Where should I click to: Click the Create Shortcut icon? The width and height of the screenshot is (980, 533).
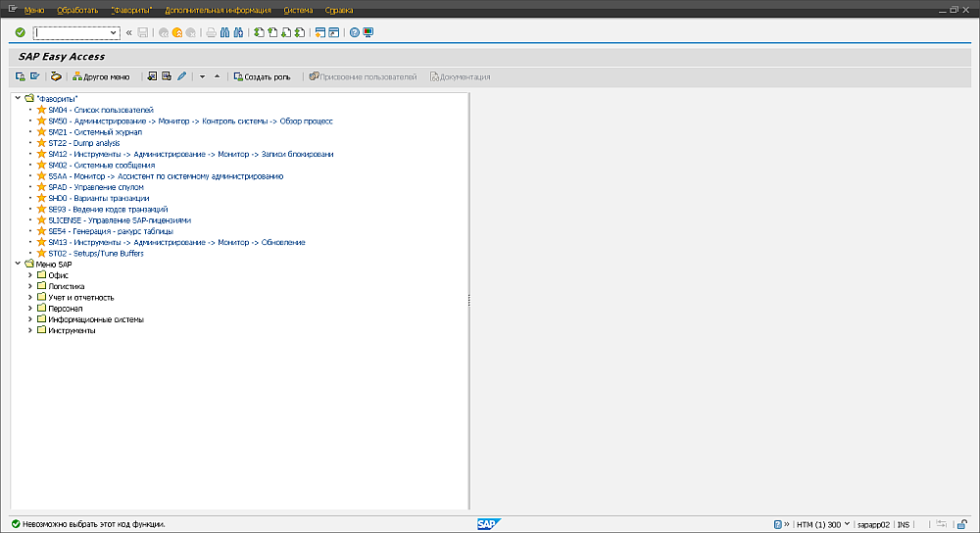[334, 32]
